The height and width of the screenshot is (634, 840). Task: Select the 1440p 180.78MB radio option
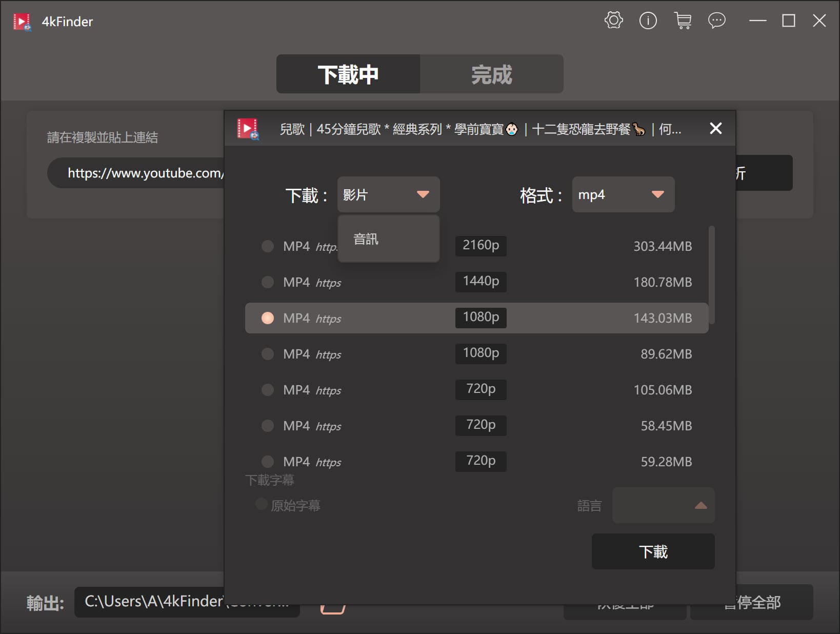[x=268, y=282]
